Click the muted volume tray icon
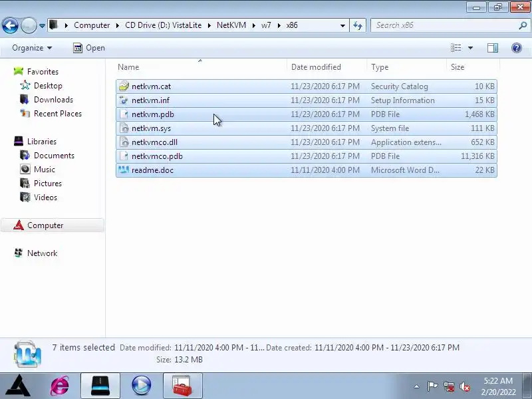The image size is (532, 399). click(x=465, y=386)
